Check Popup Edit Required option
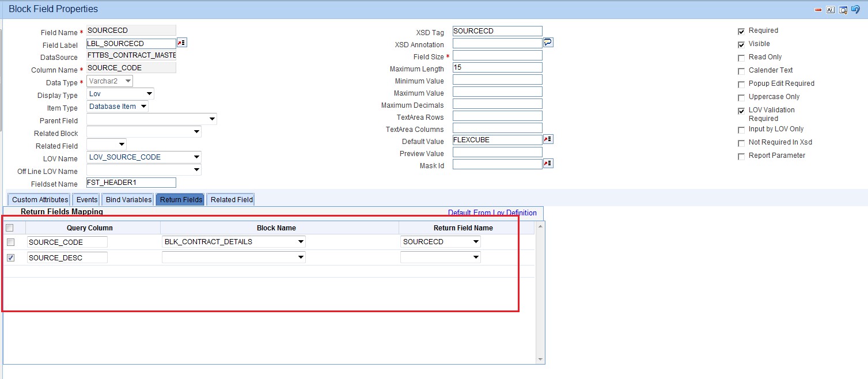The width and height of the screenshot is (868, 379). 741,84
